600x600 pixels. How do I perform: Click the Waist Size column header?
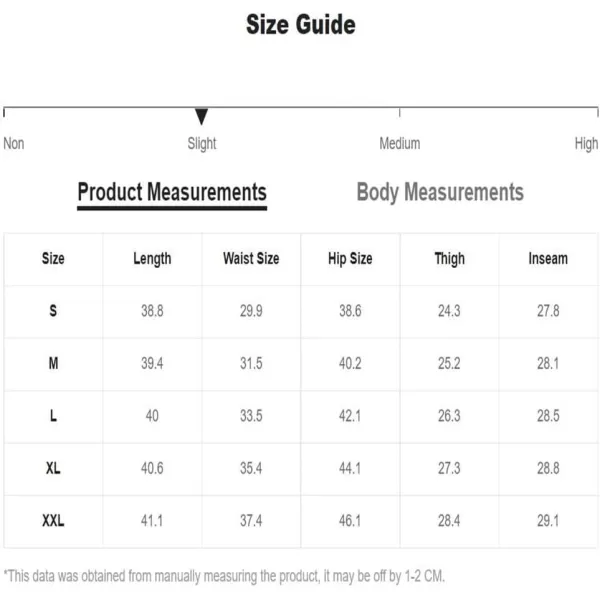point(251,259)
